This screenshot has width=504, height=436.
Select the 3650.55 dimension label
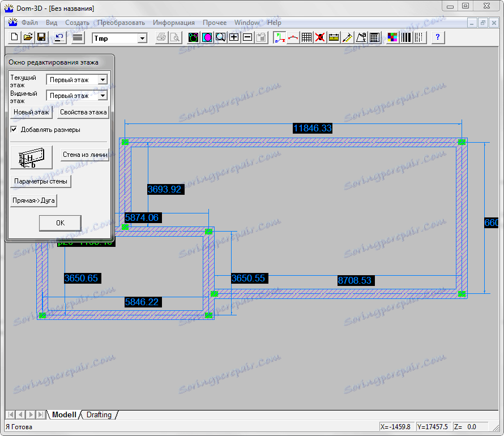tap(249, 278)
